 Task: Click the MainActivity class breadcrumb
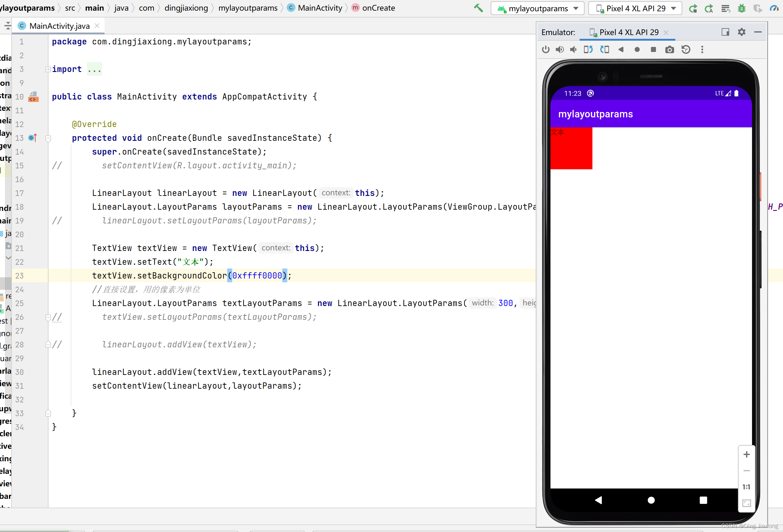coord(315,8)
